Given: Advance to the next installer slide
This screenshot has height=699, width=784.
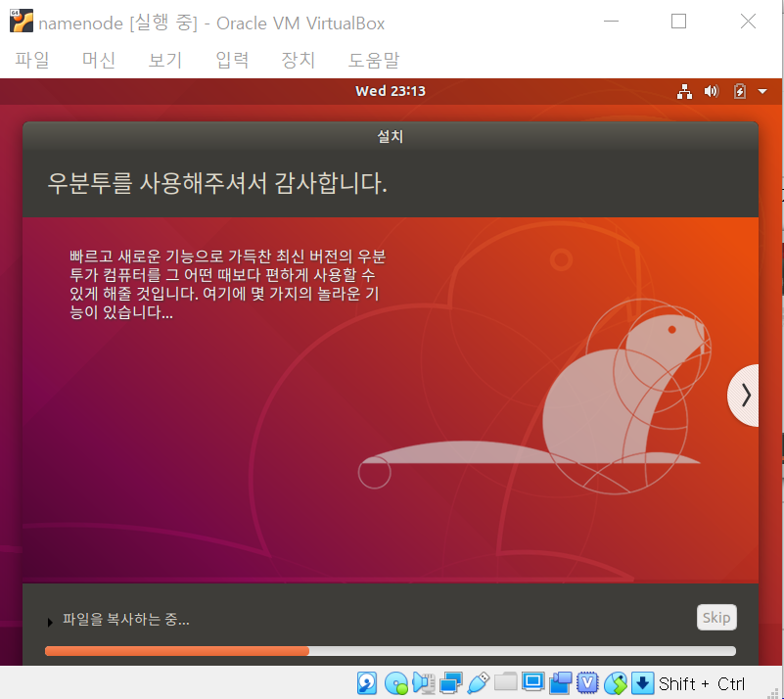Looking at the screenshot, I should tap(744, 396).
